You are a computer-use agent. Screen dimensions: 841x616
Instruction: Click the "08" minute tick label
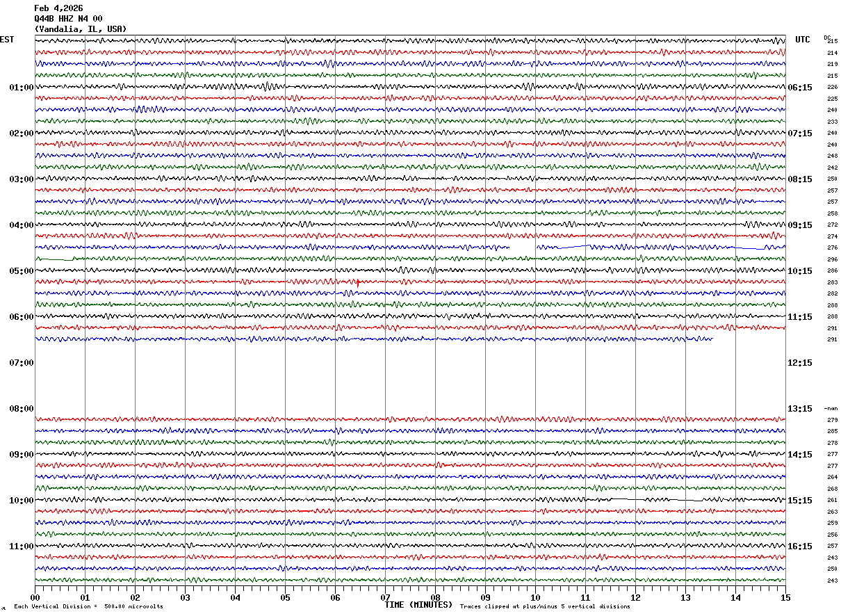pos(435,597)
